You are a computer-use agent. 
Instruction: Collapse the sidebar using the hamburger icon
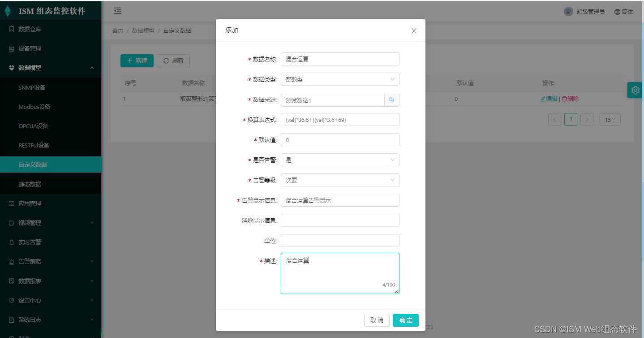117,10
